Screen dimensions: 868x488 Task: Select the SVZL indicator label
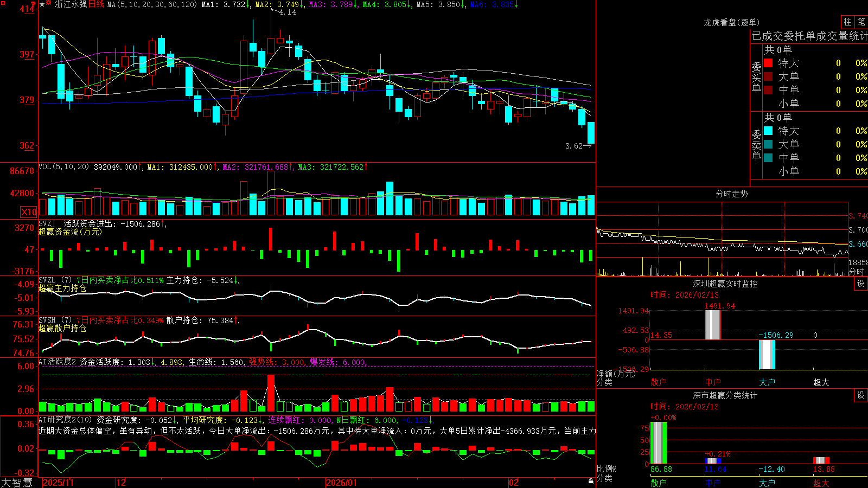[x=47, y=280]
